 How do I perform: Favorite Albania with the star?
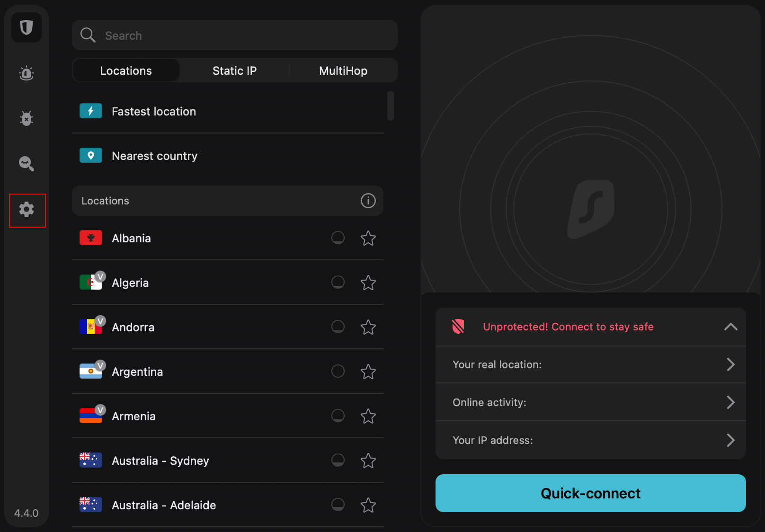(368, 238)
